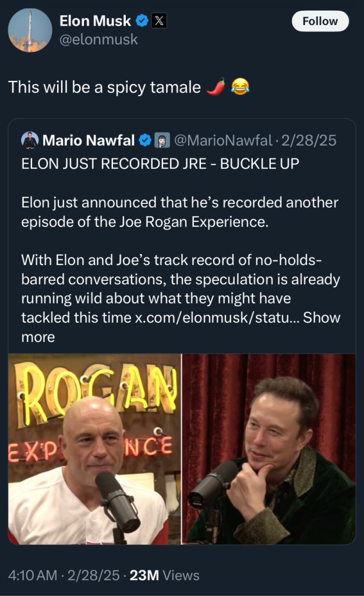Click the affiliate badge next to Mario Nawfal's checkmark
Screen dimensions: 364x596
tap(162, 140)
